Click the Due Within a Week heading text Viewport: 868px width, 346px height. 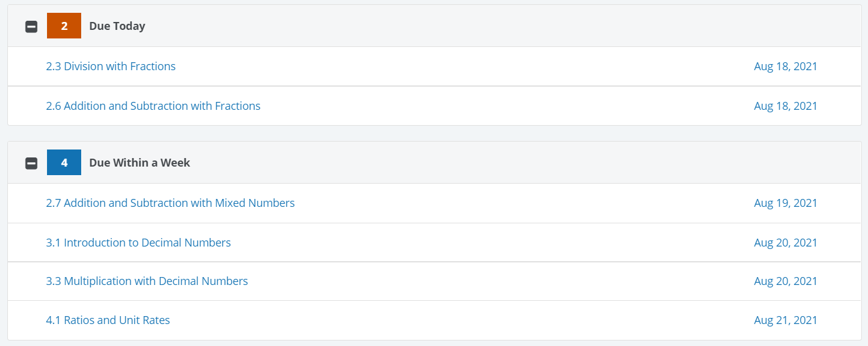tap(140, 163)
